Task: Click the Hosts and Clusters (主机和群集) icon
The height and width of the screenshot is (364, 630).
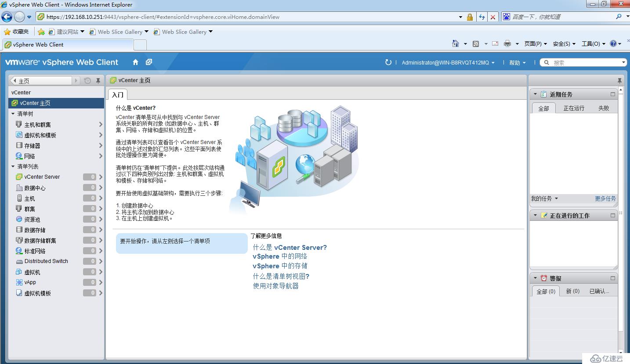Action: coord(19,124)
